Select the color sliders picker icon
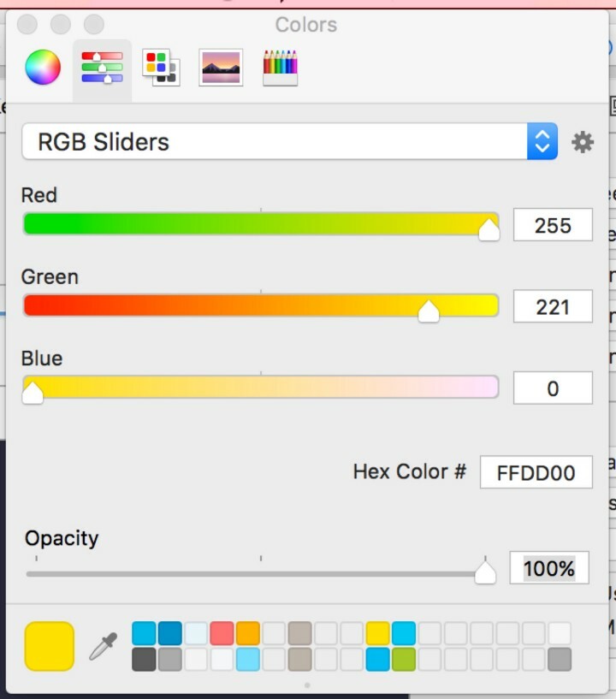The width and height of the screenshot is (616, 699). click(102, 68)
